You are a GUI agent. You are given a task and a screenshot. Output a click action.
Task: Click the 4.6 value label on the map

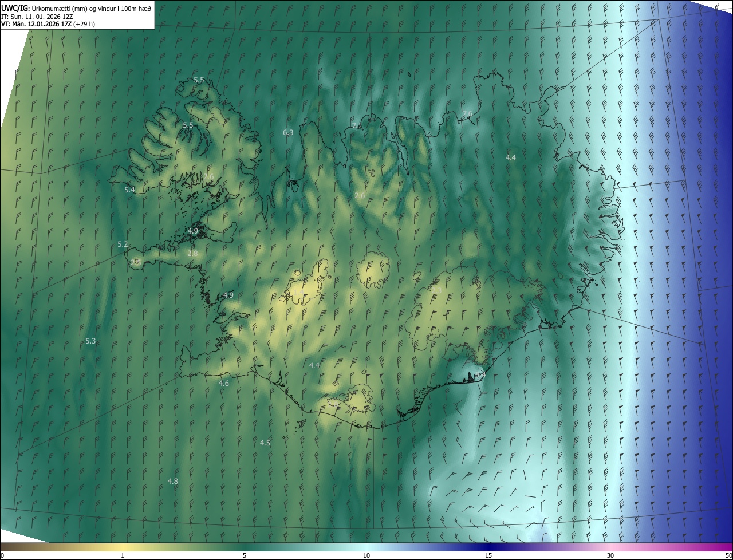click(x=224, y=383)
